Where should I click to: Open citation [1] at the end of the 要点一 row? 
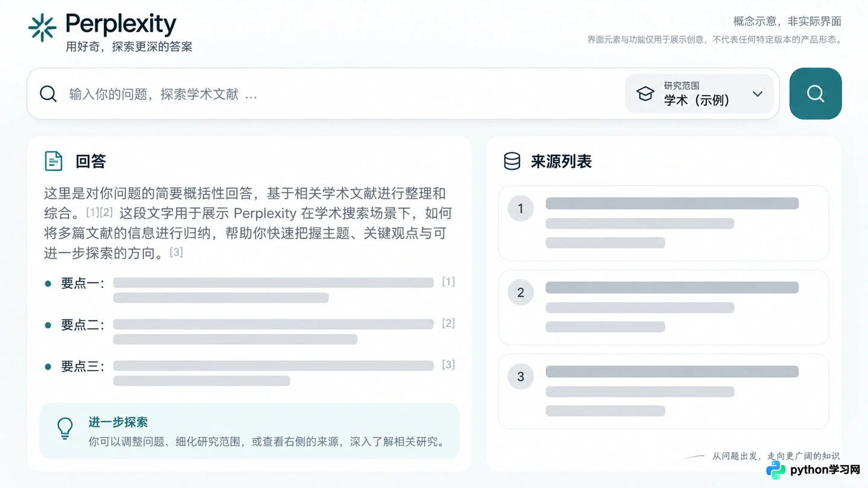click(448, 281)
